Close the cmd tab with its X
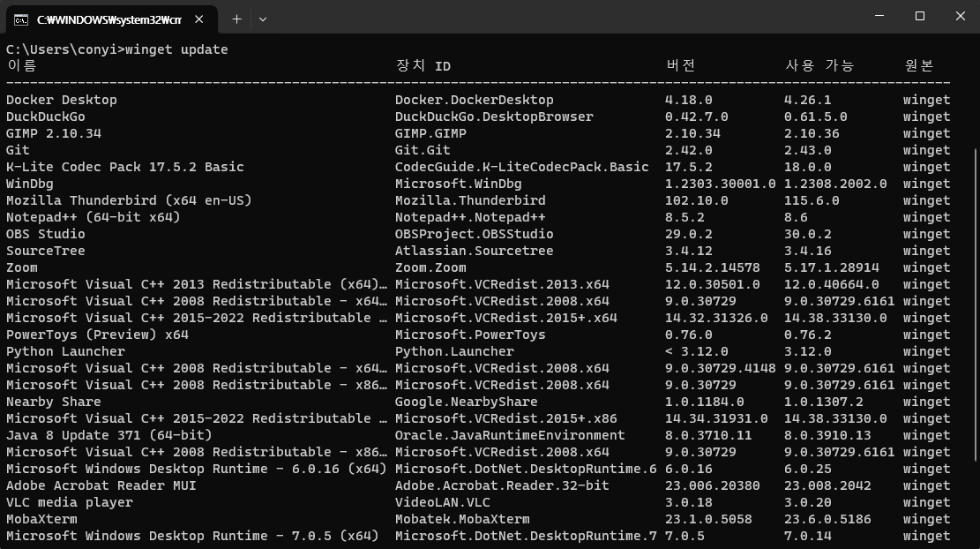 pyautogui.click(x=199, y=19)
